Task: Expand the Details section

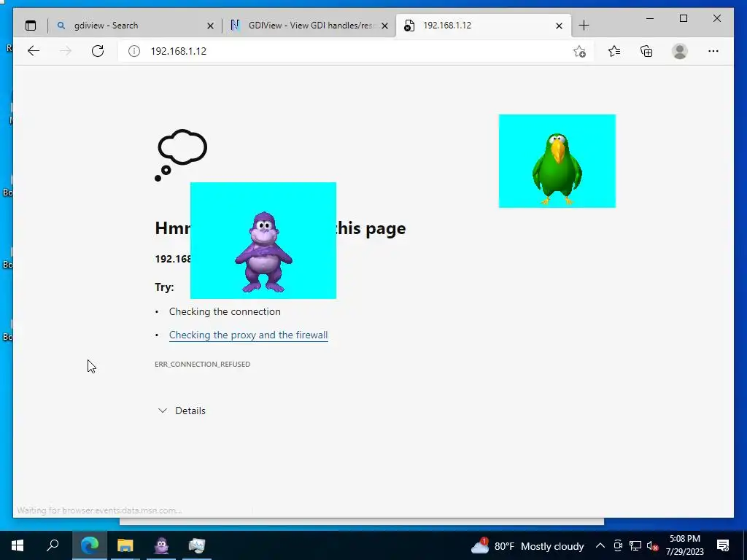Action: [182, 411]
